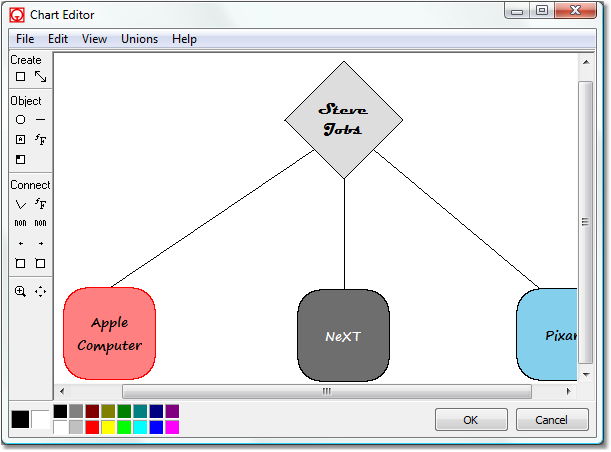The width and height of the screenshot is (611, 452).
Task: Pick the magenta palette swatch
Action: coord(172,427)
